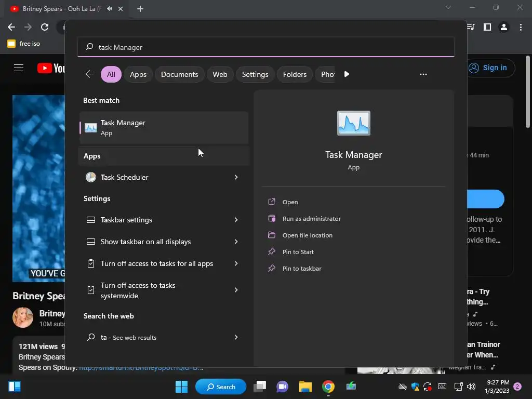Reload the Chrome page
This screenshot has height=399, width=532.
click(45, 27)
